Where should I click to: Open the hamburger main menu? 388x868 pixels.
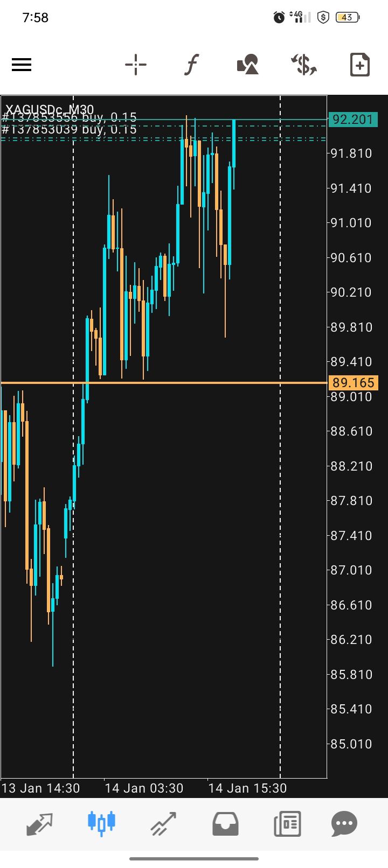22,65
